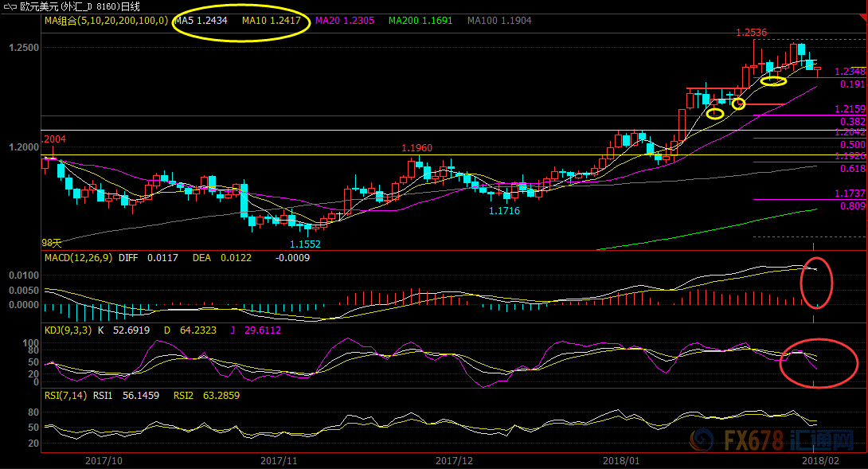Click the green MA200 1.1691 legend
Image resolution: width=868 pixels, height=469 pixels.
(421, 20)
